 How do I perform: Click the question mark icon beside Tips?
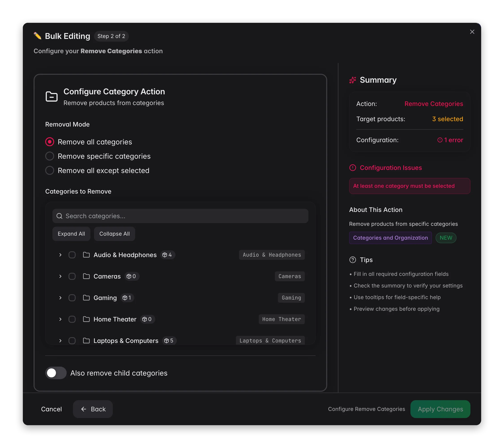pyautogui.click(x=353, y=260)
